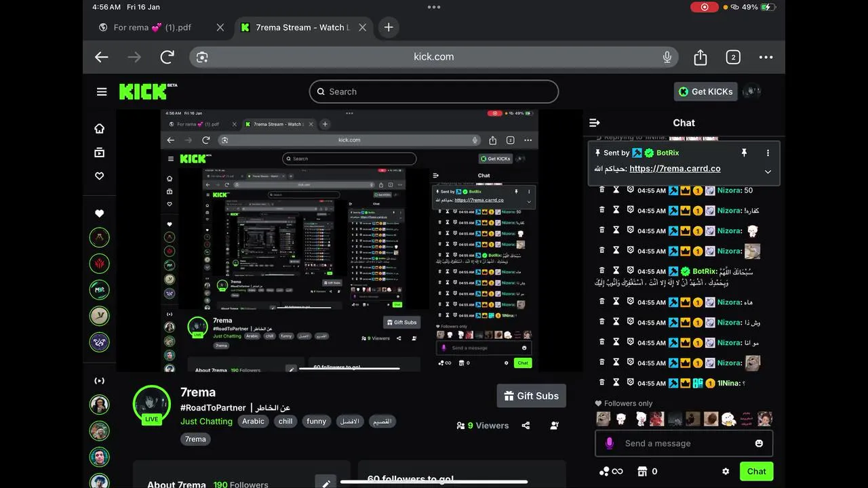The width and height of the screenshot is (868, 488).
Task: Open a new browser tab
Action: [388, 27]
